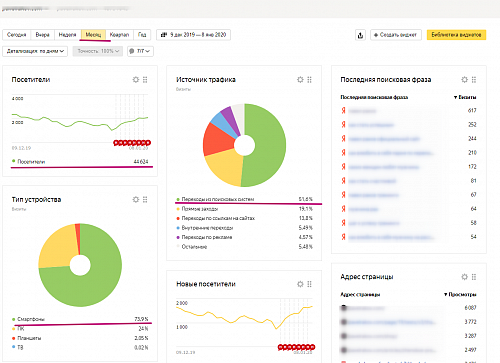500x363 pixels.
Task: Click Yandex icon in row with 54 visits
Action: [343, 237]
